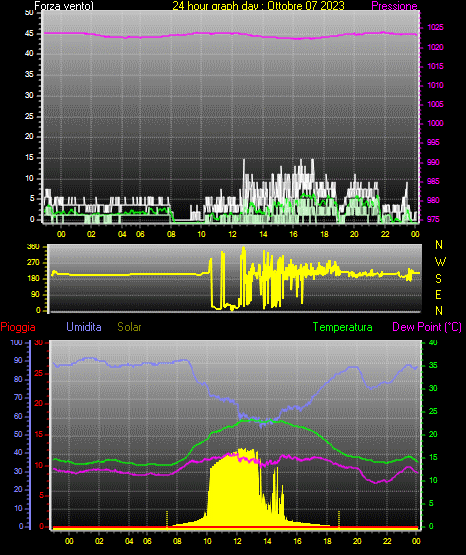Click '180' on the wind direction axis

pos(33,279)
